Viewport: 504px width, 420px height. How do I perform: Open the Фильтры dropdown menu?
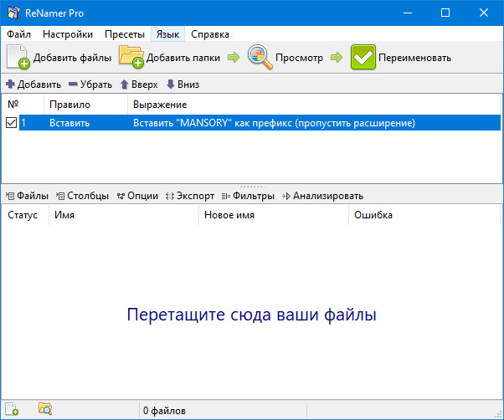248,196
